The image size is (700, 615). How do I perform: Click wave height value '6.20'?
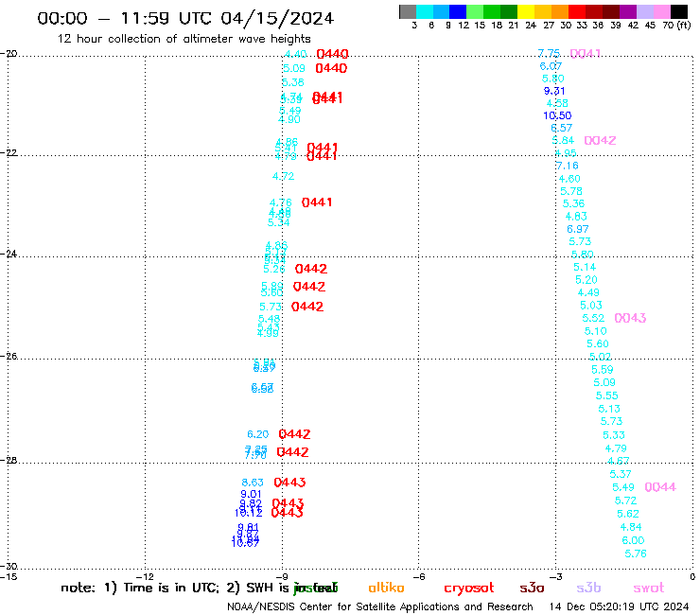pos(258,434)
